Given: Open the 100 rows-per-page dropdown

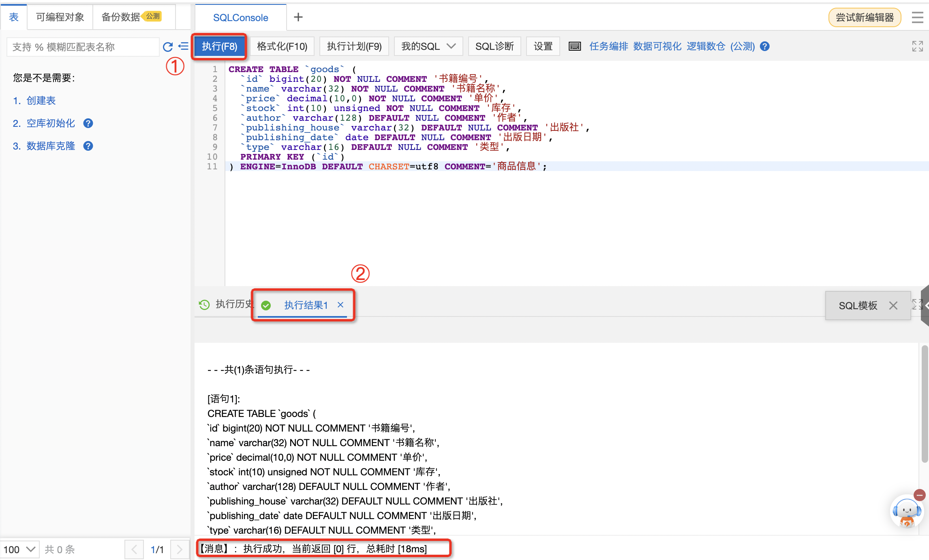Looking at the screenshot, I should tap(19, 549).
